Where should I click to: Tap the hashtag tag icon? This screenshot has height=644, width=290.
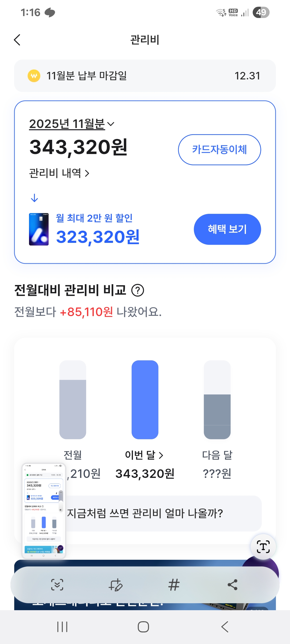[x=174, y=585]
